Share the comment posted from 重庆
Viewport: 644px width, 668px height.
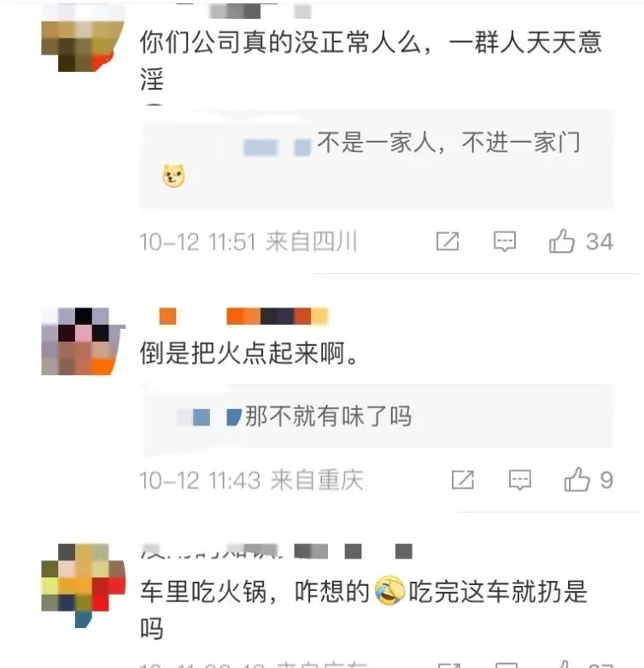pyautogui.click(x=463, y=480)
